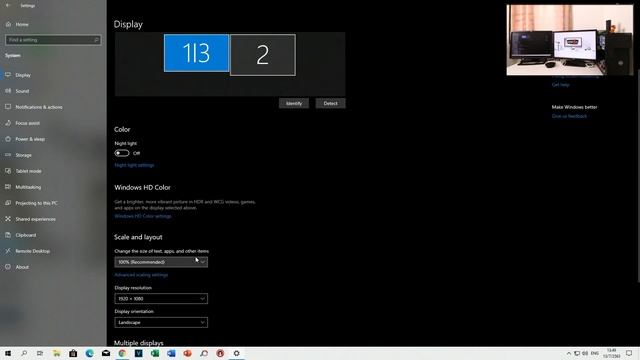Image resolution: width=640 pixels, height=360 pixels.
Task: Open PowerPoint from the taskbar
Action: coord(187,353)
